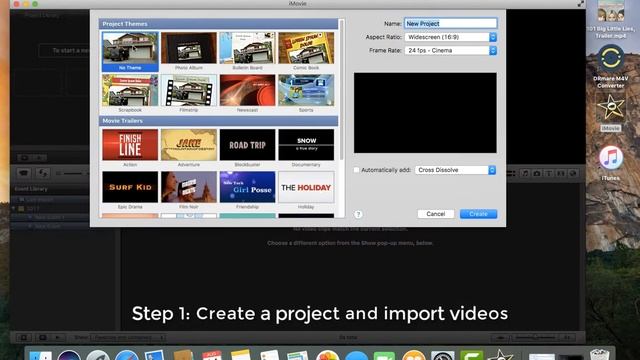This screenshot has width=640, height=360.
Task: Open Finder from the Dock
Action: (x=41, y=355)
